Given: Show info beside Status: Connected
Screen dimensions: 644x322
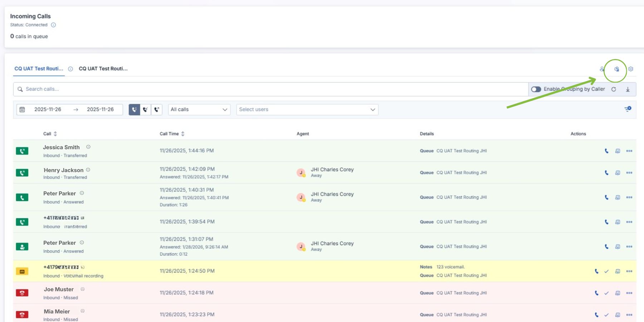Looking at the screenshot, I should 53,25.
